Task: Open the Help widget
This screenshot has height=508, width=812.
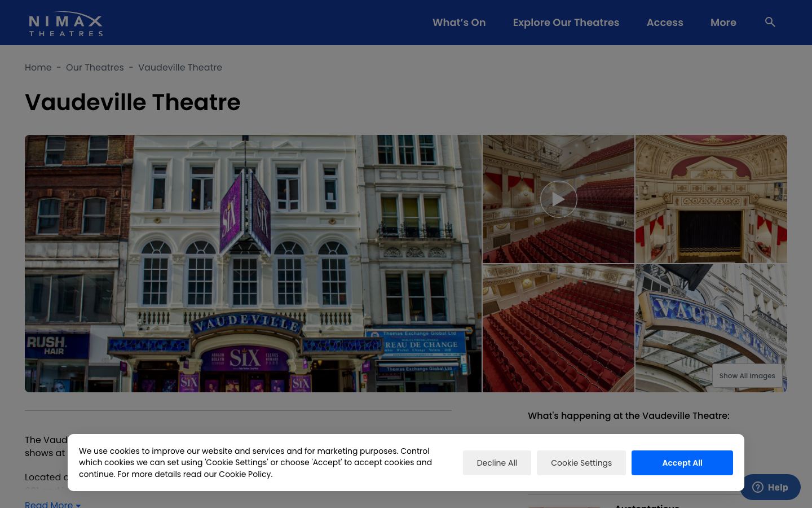Action: click(x=770, y=487)
